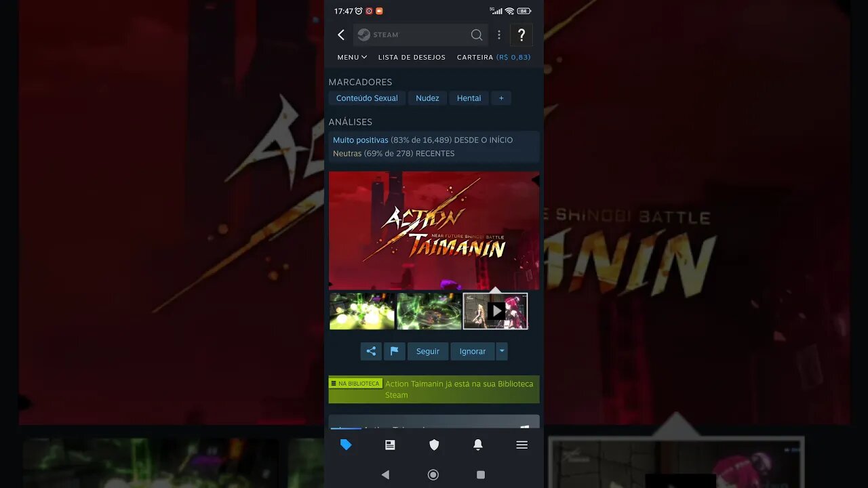868x488 pixels.
Task: Tap the Seguir button
Action: [428, 351]
